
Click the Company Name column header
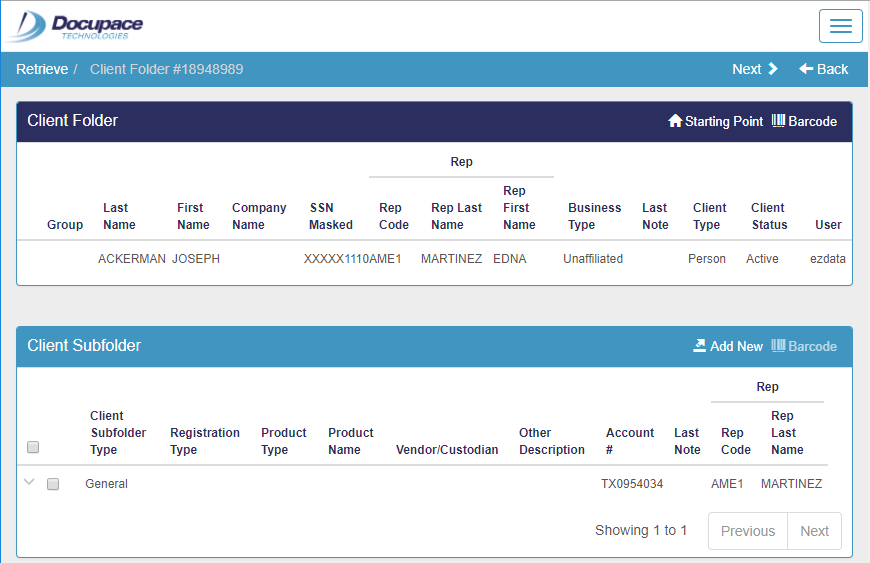259,216
